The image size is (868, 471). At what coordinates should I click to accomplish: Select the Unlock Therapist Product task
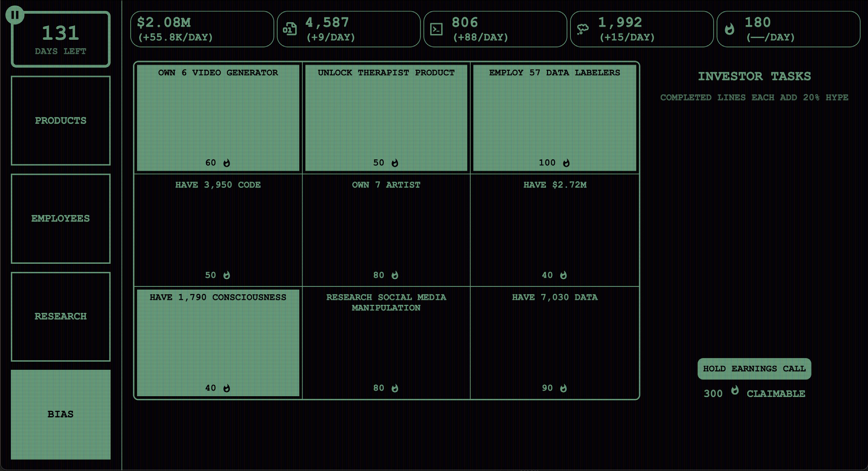(x=386, y=118)
